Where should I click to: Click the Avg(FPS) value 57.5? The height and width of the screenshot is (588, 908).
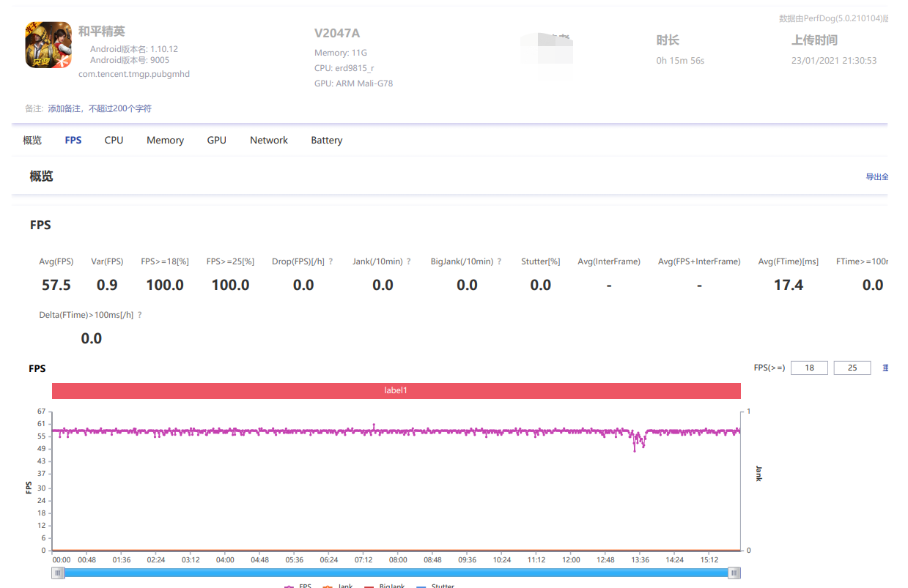click(x=56, y=285)
